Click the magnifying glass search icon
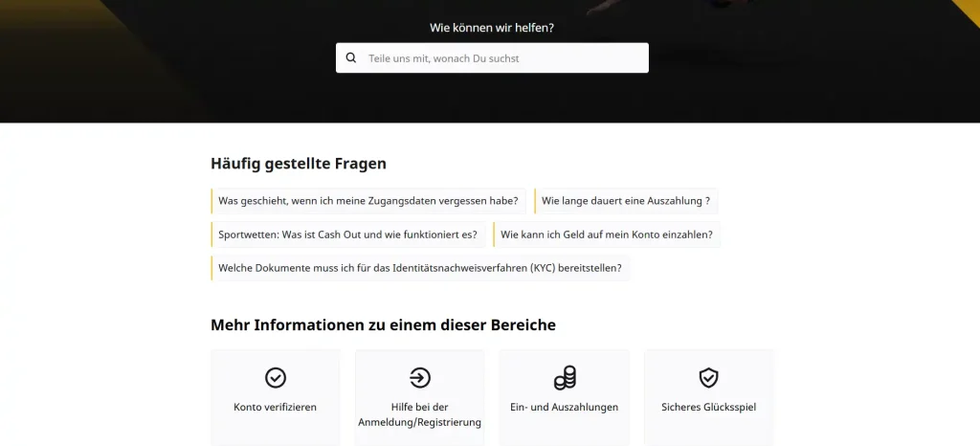The width and height of the screenshot is (980, 446). 351,57
